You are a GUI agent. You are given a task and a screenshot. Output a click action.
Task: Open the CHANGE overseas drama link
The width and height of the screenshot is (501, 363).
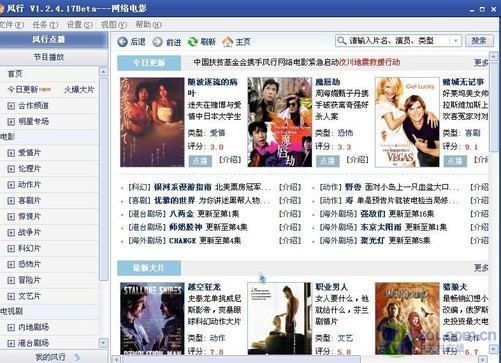(182, 241)
